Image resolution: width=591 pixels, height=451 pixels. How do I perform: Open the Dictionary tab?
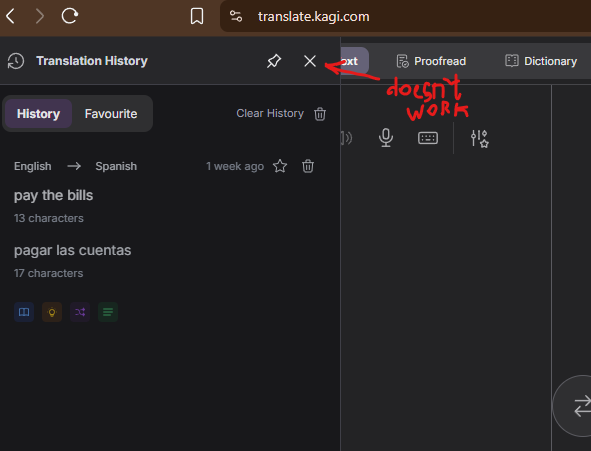tap(541, 61)
